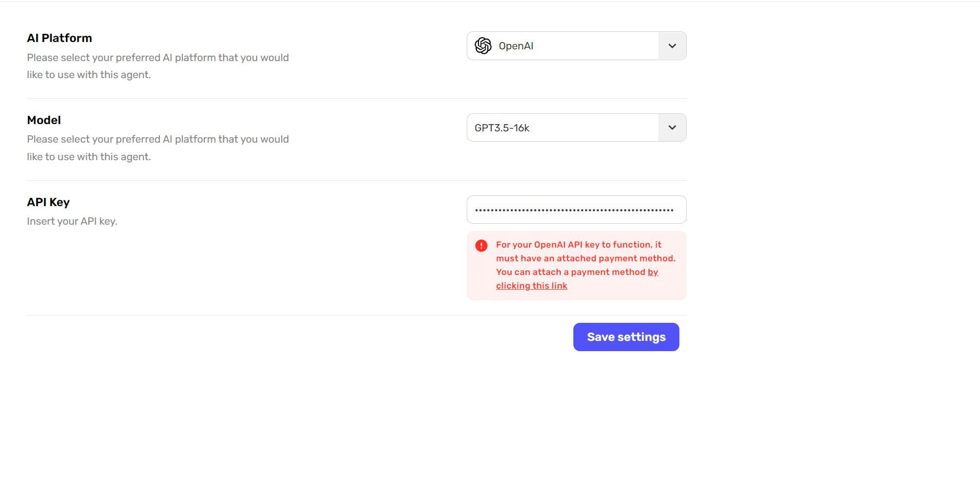Follow the "by clicking this link" payment link
The height and width of the screenshot is (484, 980).
click(x=532, y=286)
